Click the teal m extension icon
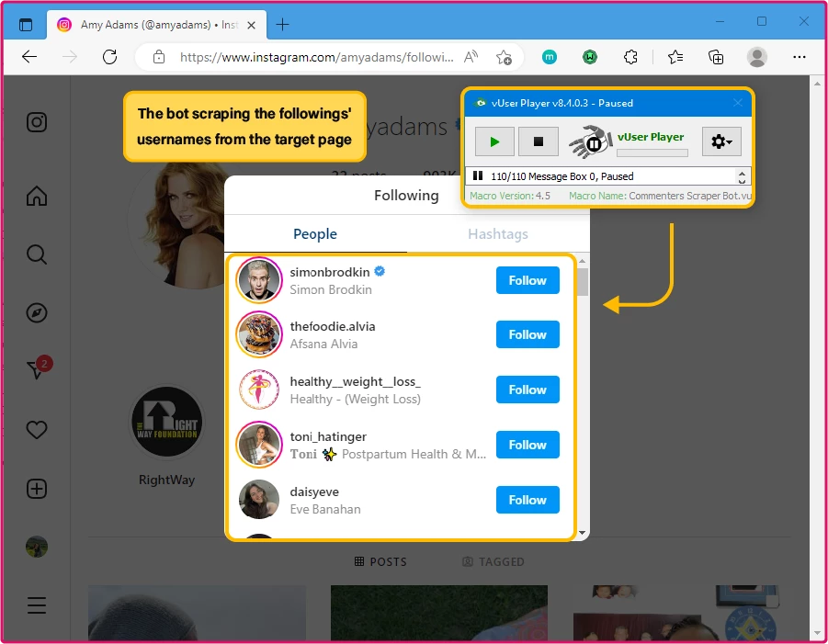 coord(550,56)
